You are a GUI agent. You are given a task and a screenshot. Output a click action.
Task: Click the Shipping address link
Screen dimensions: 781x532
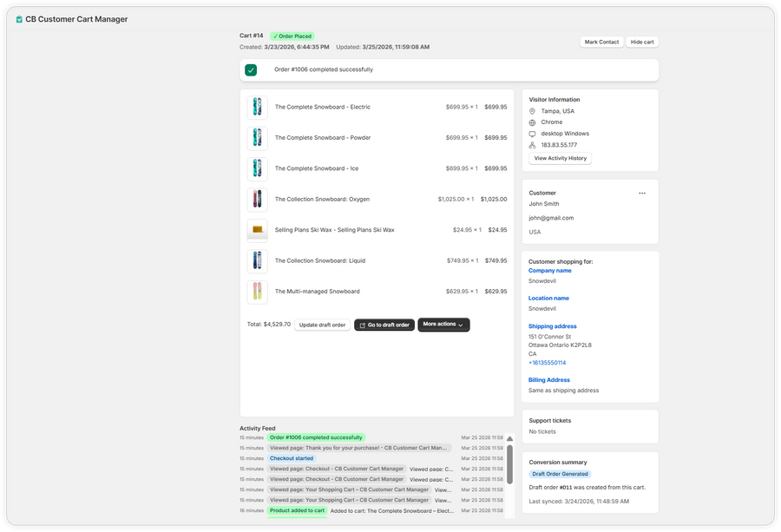click(x=553, y=327)
